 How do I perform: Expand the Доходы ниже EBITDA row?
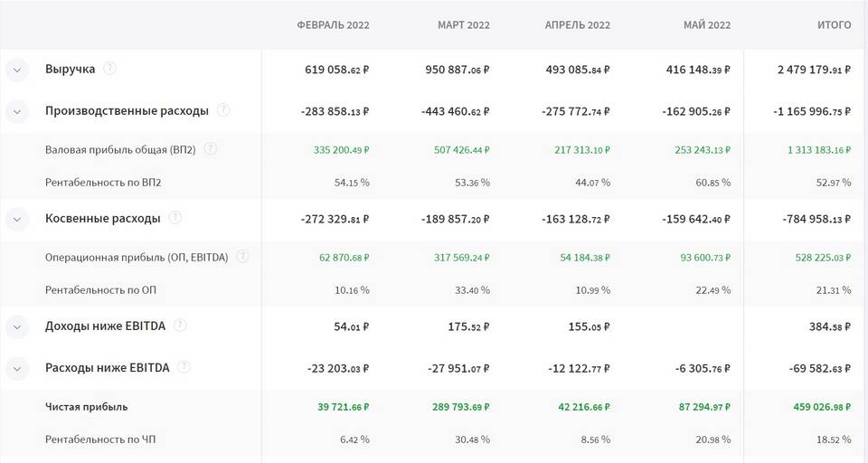[16, 326]
